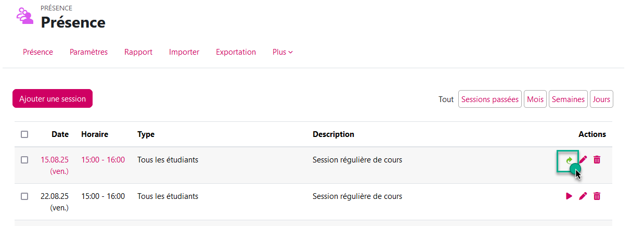Screen dimensions: 644x226
Task: Filter by Sessions passées
Action: (x=490, y=99)
